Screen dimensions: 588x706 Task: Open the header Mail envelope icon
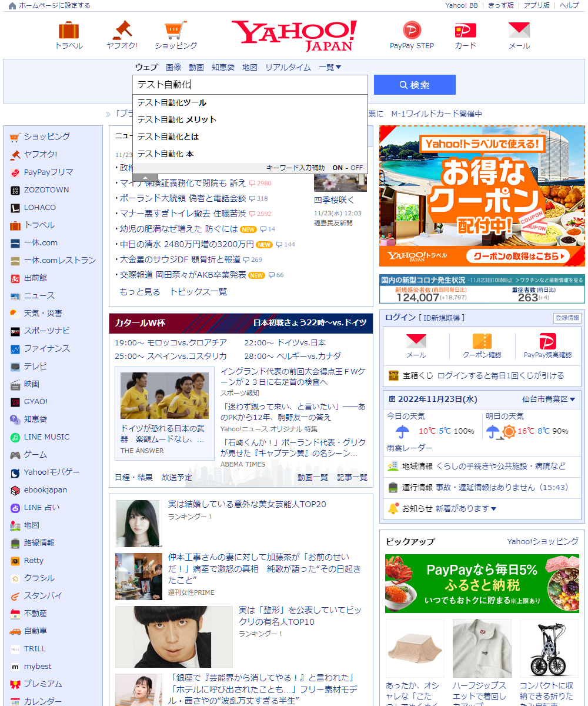[519, 30]
